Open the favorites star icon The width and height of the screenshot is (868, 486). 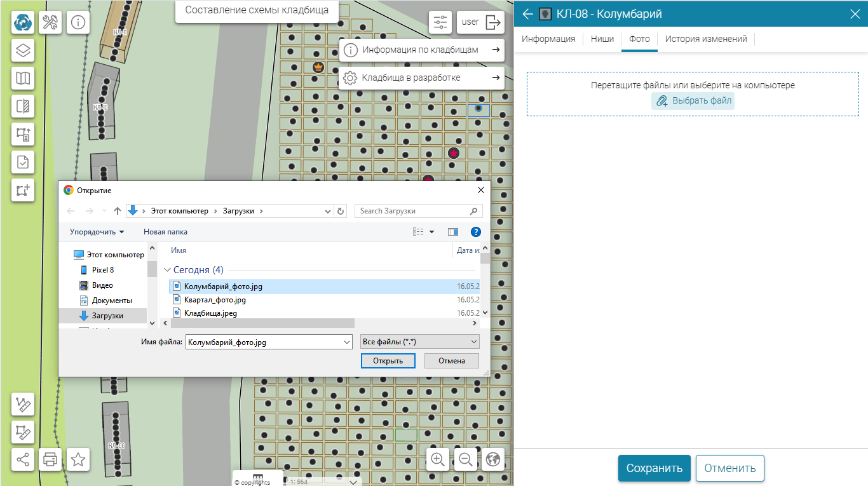coord(78,459)
